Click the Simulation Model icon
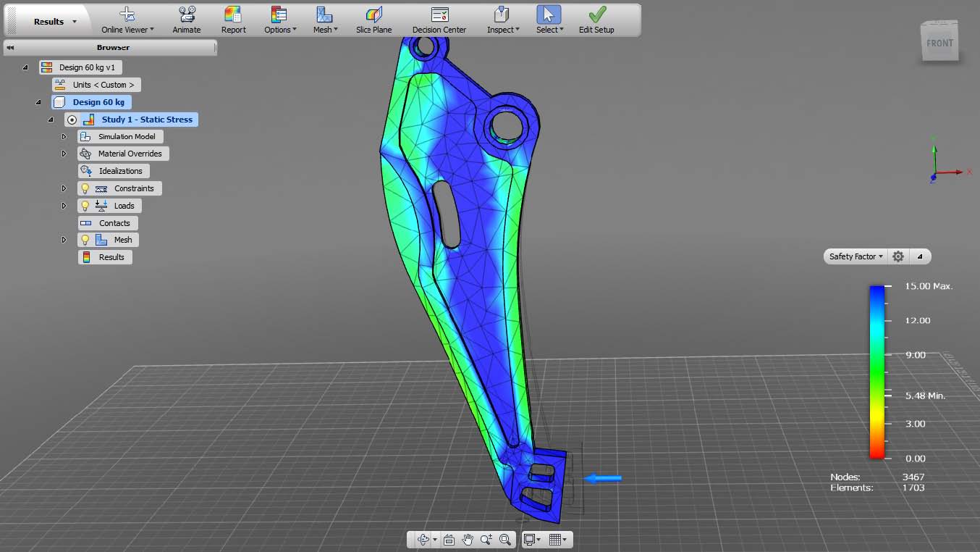The image size is (980, 552). [85, 136]
